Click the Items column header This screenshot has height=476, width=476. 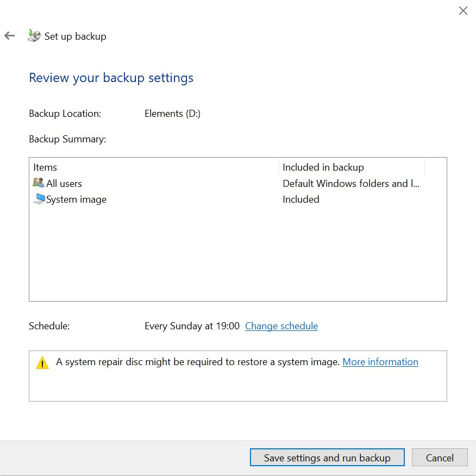(45, 167)
